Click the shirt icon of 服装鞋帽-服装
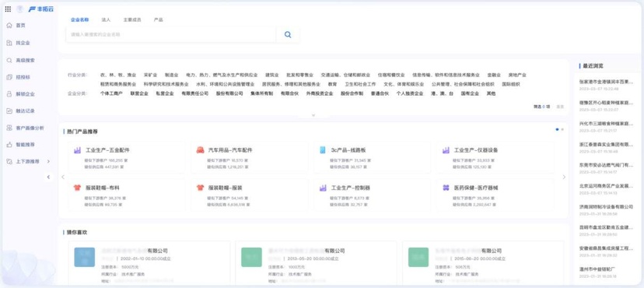 [200, 188]
